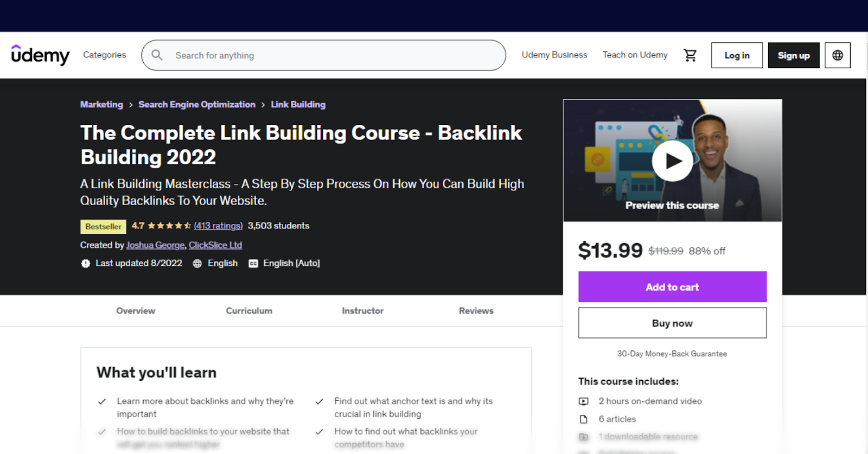Open the Udemy logo home link
Screen dimensions: 868x454
tap(40, 55)
